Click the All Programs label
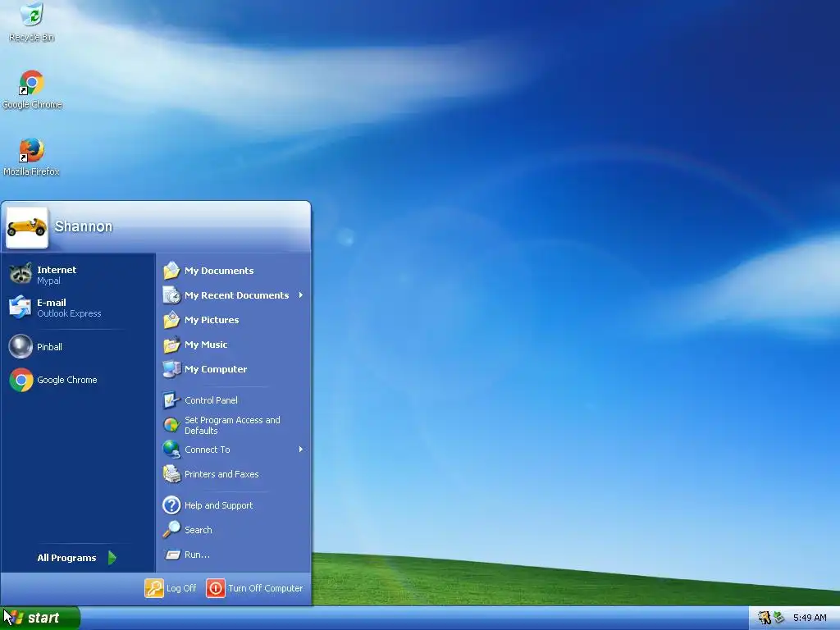Viewport: 840px width, 630px height. coord(66,558)
